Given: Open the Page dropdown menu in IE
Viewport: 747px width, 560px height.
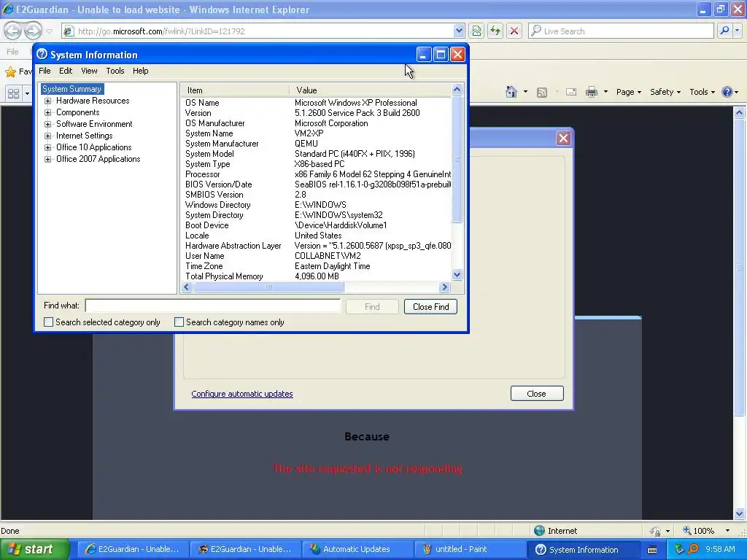Looking at the screenshot, I should (x=629, y=92).
